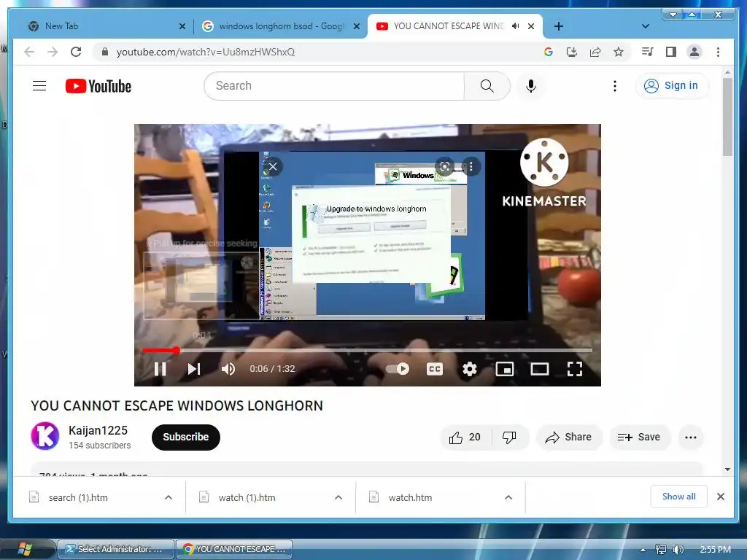
Task: Open Kaijan1225 channel avatar
Action: click(x=45, y=436)
